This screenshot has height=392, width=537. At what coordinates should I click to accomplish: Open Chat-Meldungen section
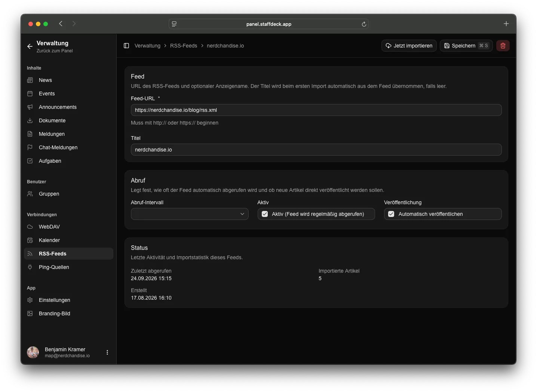coord(68,147)
